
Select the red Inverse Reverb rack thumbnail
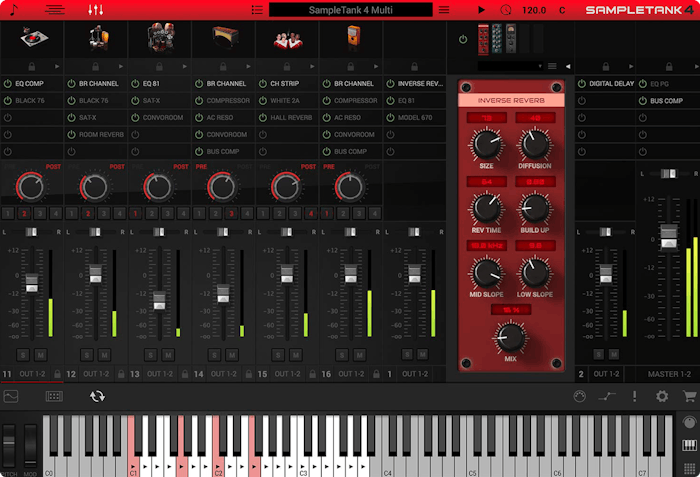pos(483,39)
